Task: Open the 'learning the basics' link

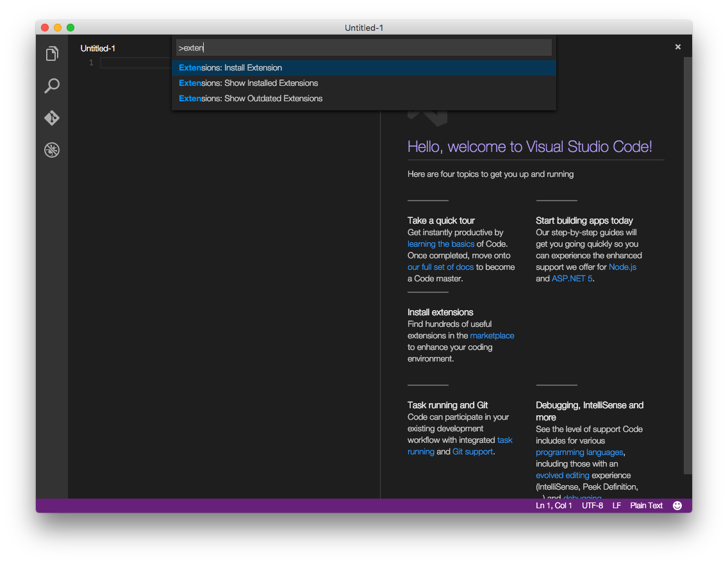Action: click(x=441, y=244)
